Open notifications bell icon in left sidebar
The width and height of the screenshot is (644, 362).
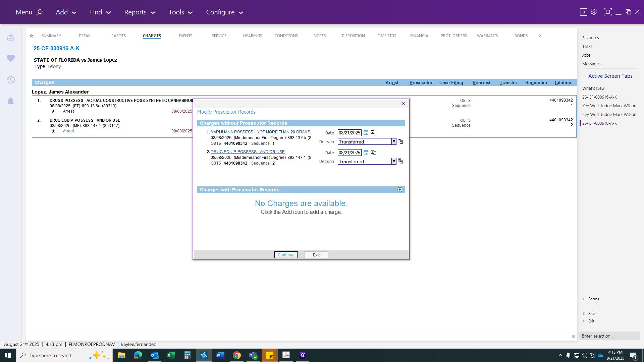click(x=11, y=101)
